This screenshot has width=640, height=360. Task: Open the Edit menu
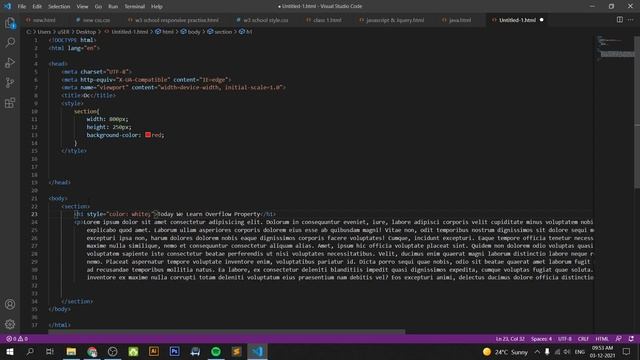[x=37, y=7]
